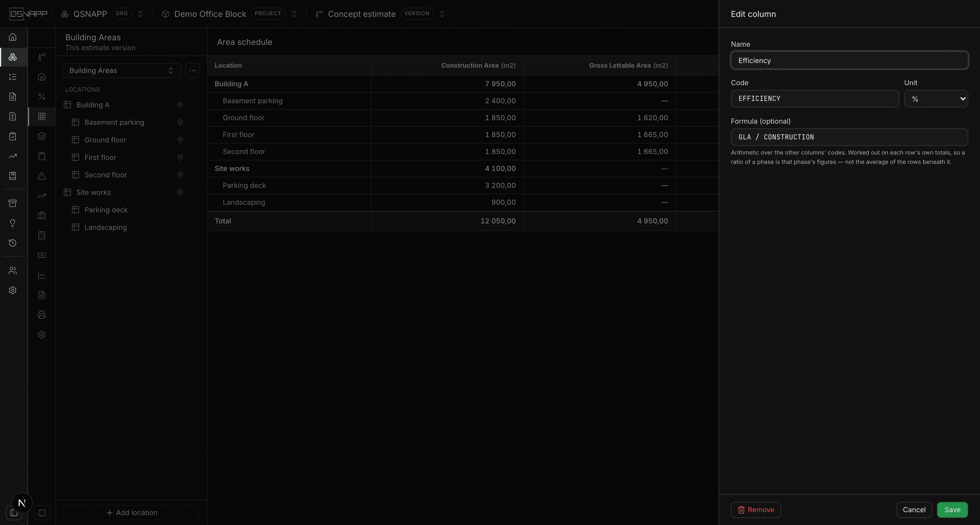
Task: Toggle location pin for Site works
Action: (x=180, y=192)
